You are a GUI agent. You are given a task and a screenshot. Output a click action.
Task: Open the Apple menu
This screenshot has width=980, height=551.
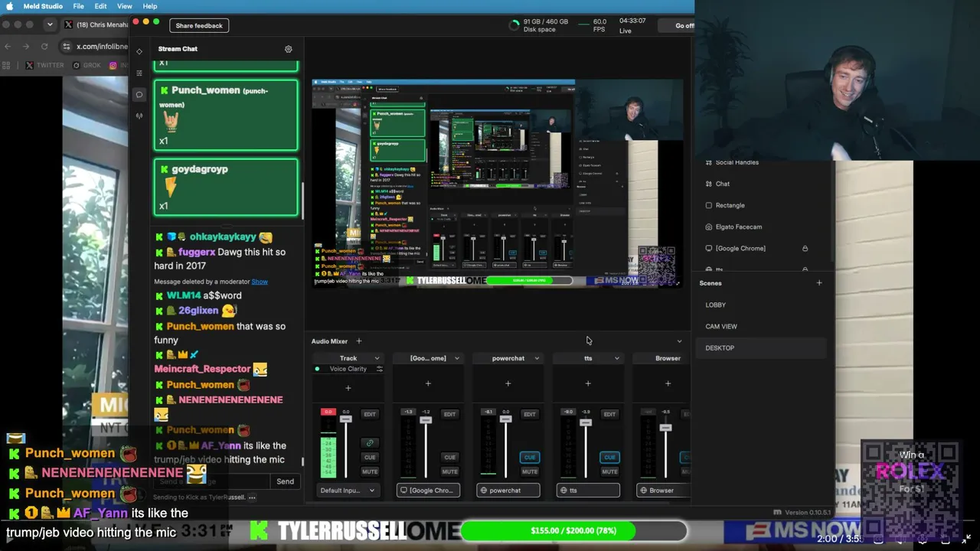pos(8,6)
